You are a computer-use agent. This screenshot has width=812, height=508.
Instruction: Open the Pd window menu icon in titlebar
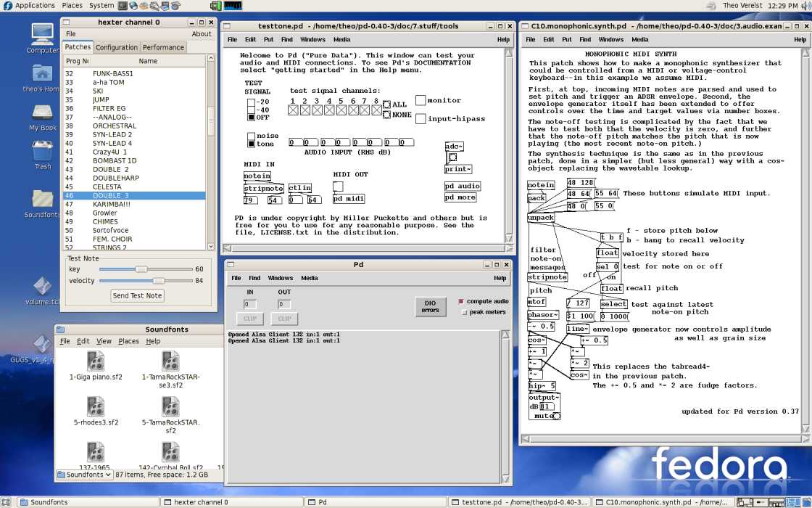point(231,264)
